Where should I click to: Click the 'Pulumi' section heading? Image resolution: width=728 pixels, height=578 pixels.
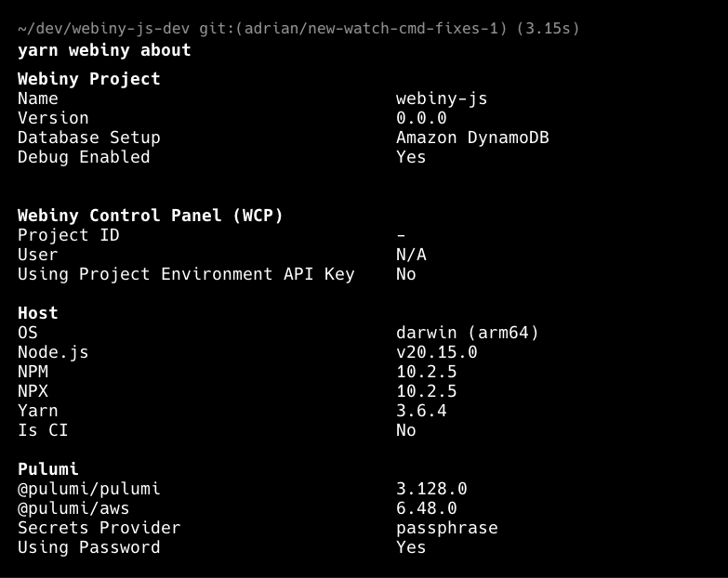pos(48,469)
